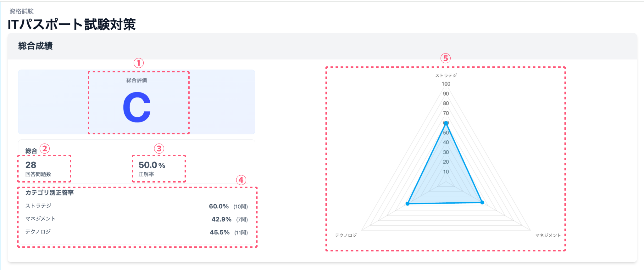The height and width of the screenshot is (270, 644).
Task: Click the circled number 2 annotation marker
Action: point(45,149)
